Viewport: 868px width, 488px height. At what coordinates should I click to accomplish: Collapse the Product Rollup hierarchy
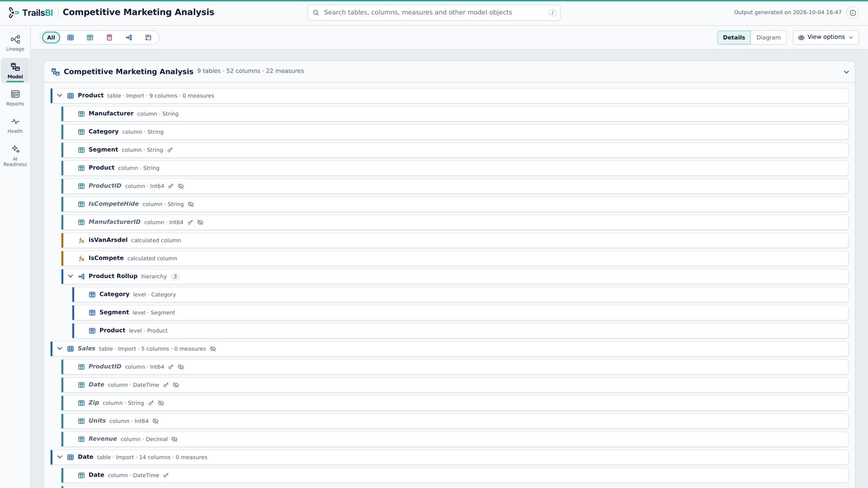point(71,276)
